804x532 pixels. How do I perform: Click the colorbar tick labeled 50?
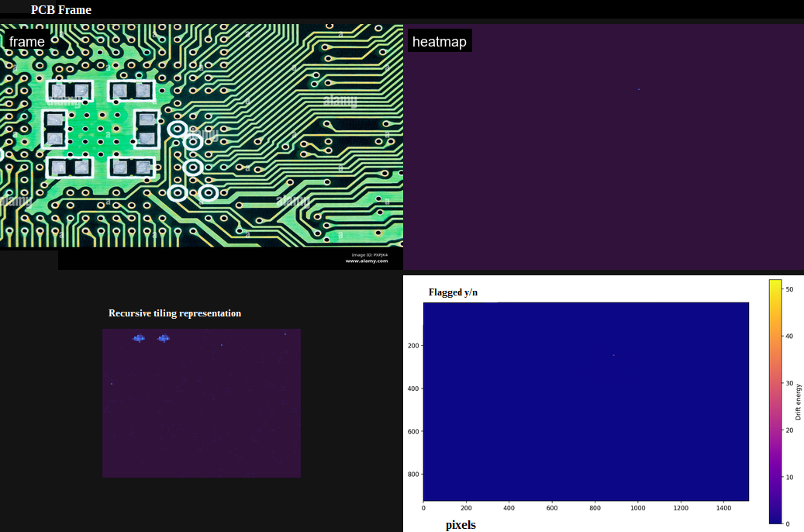tap(790, 289)
